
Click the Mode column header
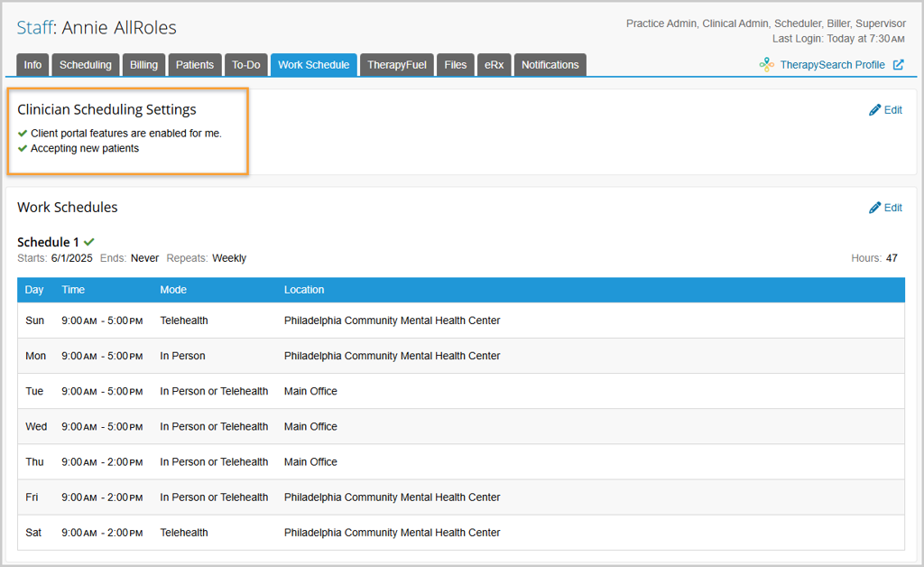173,290
